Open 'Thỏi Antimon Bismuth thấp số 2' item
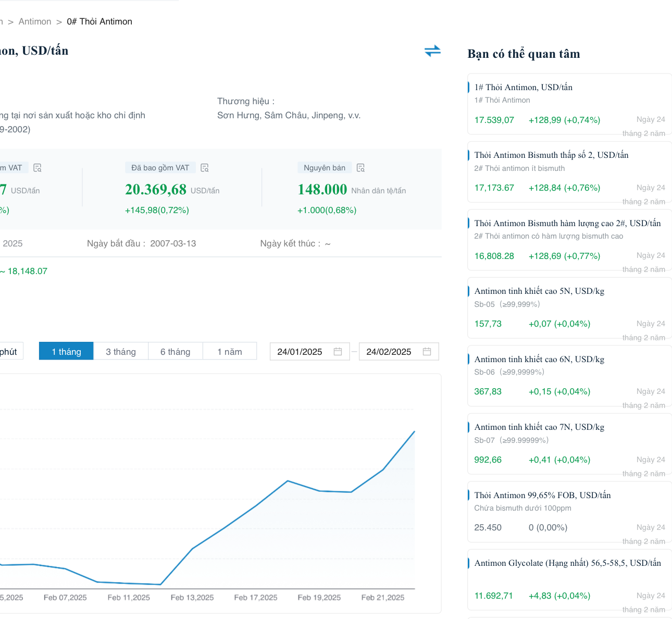The width and height of the screenshot is (672, 619). point(551,155)
